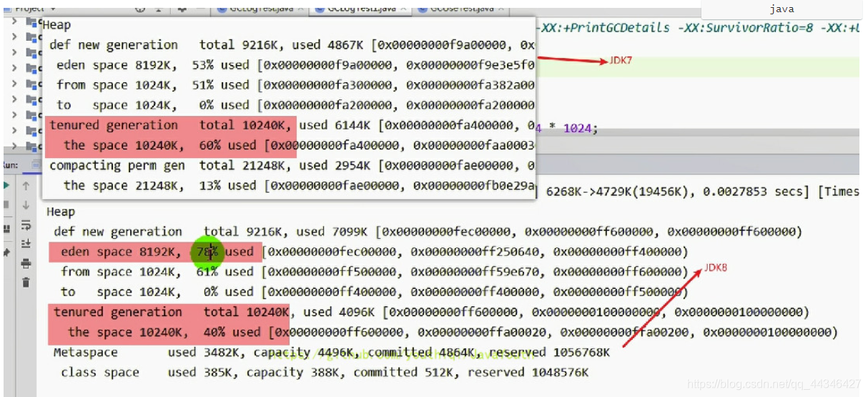Image resolution: width=868 pixels, height=397 pixels.
Task: Click Scroll to the end icon
Action: point(26,244)
